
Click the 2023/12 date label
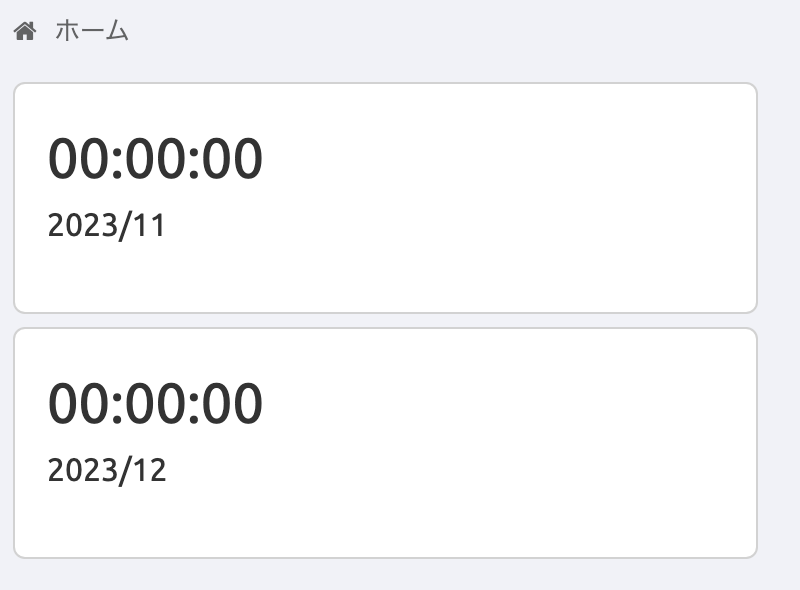[105, 470]
